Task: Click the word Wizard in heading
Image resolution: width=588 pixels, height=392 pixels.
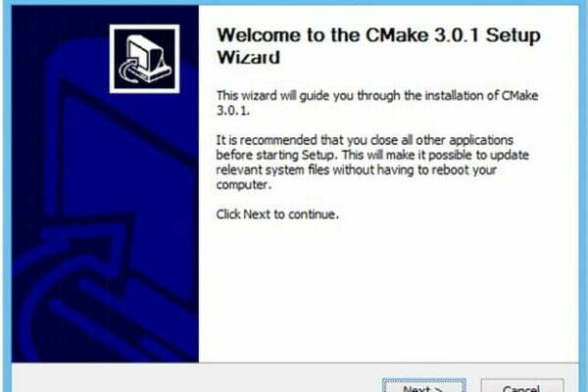Action: point(249,58)
